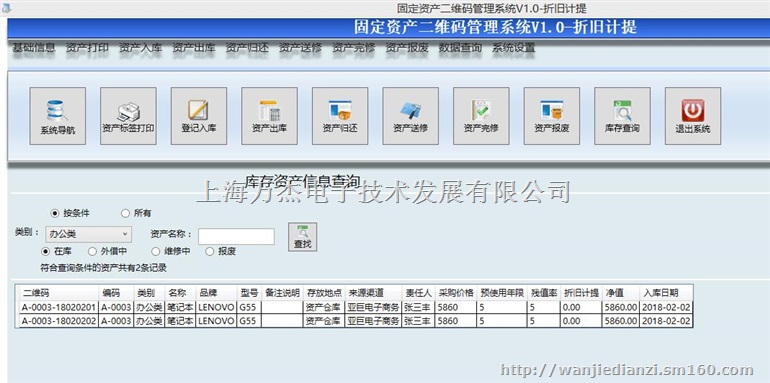Focus the 资产名称 text field
The height and width of the screenshot is (383, 770).
pyautogui.click(x=236, y=236)
